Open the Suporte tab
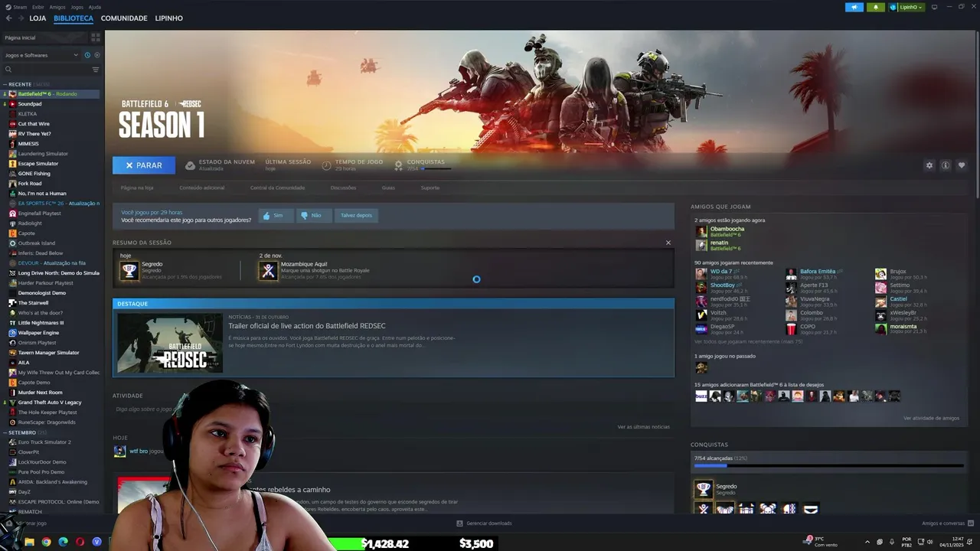The width and height of the screenshot is (980, 551). click(x=430, y=187)
